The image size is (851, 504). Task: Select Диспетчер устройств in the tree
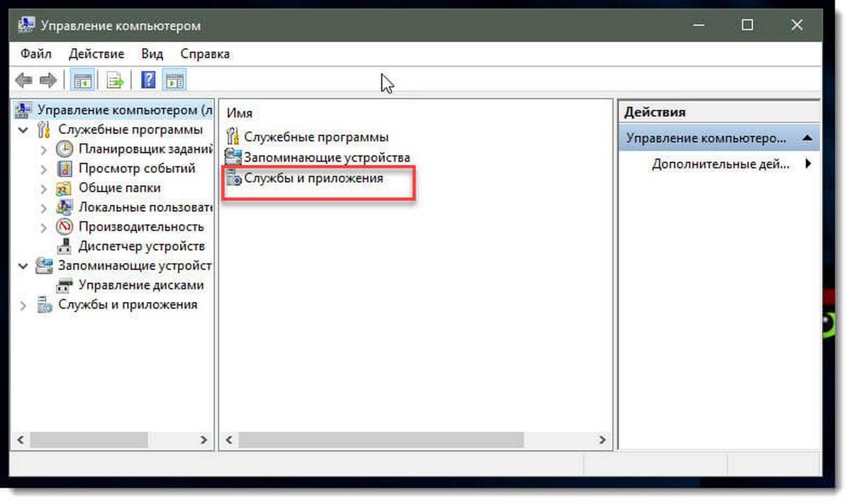point(141,246)
